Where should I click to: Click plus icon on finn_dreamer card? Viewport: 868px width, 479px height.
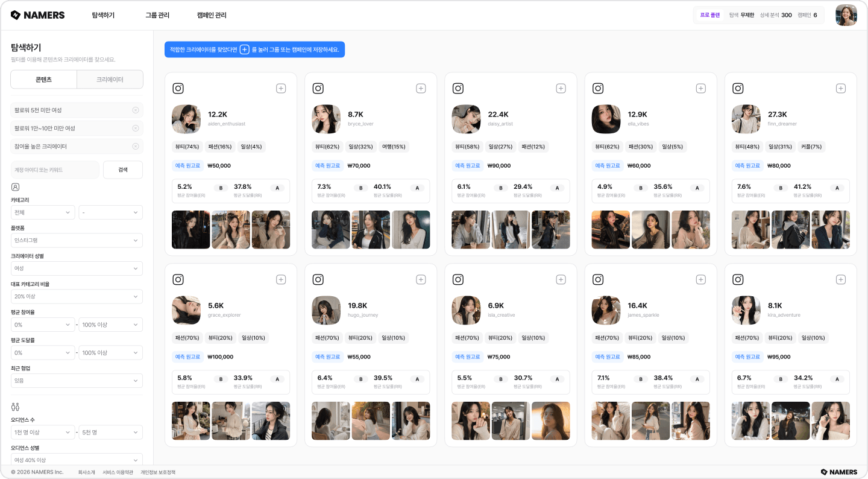coord(841,89)
